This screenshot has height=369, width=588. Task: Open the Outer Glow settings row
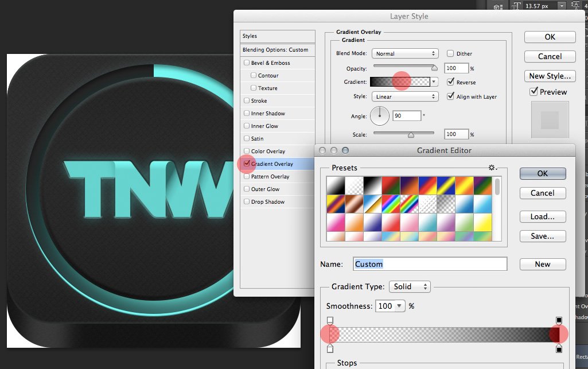(x=278, y=189)
